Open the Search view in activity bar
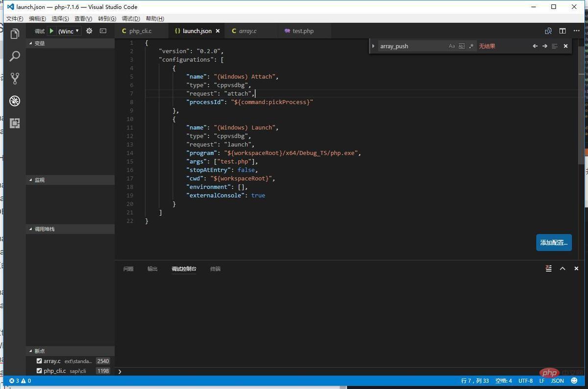The image size is (588, 389). coord(15,56)
